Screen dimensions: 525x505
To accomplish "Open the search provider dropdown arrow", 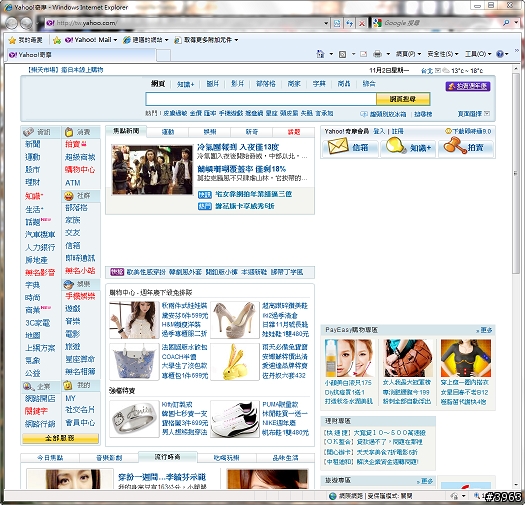I will pos(516,23).
